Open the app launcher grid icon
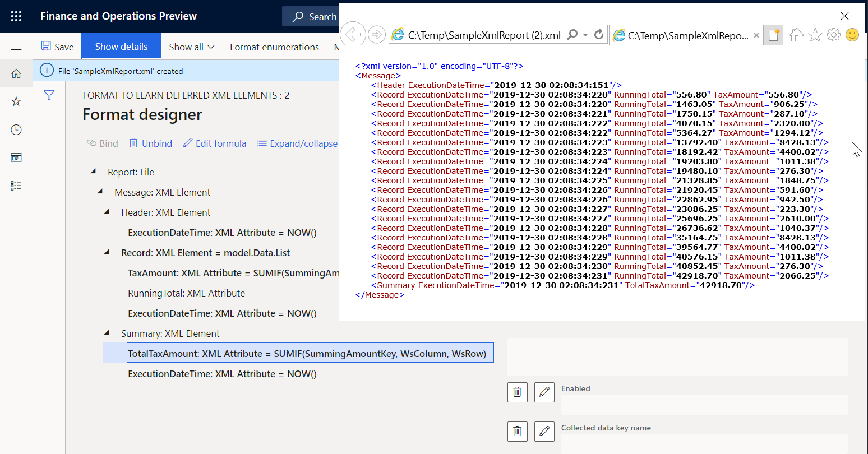The width and height of the screenshot is (868, 454). click(15, 16)
